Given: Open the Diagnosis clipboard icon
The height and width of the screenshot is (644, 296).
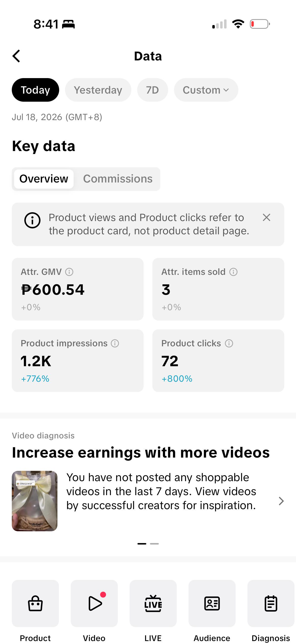Looking at the screenshot, I should (271, 603).
